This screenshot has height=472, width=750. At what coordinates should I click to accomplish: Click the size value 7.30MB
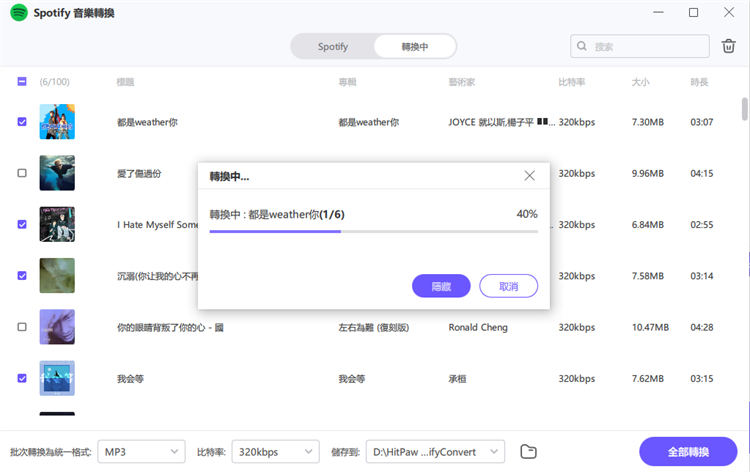(x=648, y=122)
